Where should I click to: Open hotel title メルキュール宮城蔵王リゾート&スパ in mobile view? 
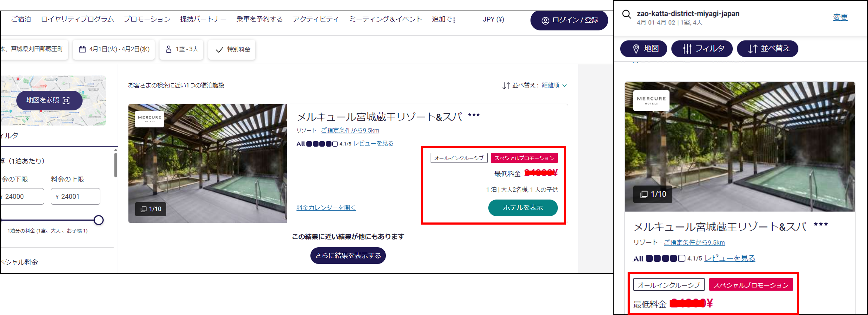[x=720, y=227]
